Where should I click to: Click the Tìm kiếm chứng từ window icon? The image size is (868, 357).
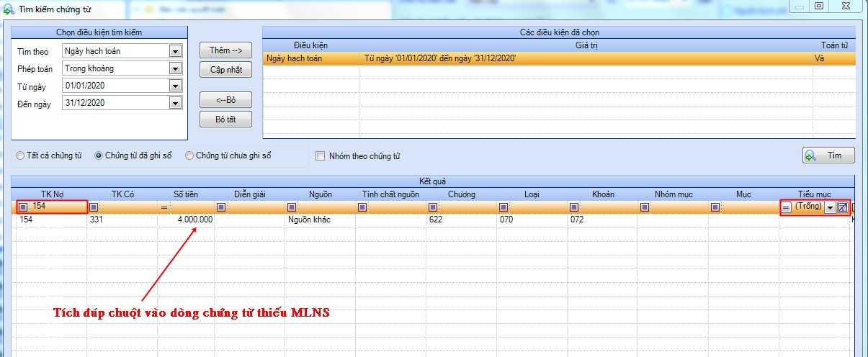[x=8, y=9]
